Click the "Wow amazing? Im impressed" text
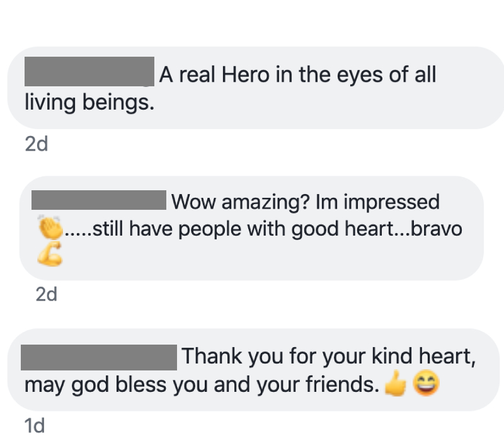Screen dimensions: 504x441 coord(306,202)
